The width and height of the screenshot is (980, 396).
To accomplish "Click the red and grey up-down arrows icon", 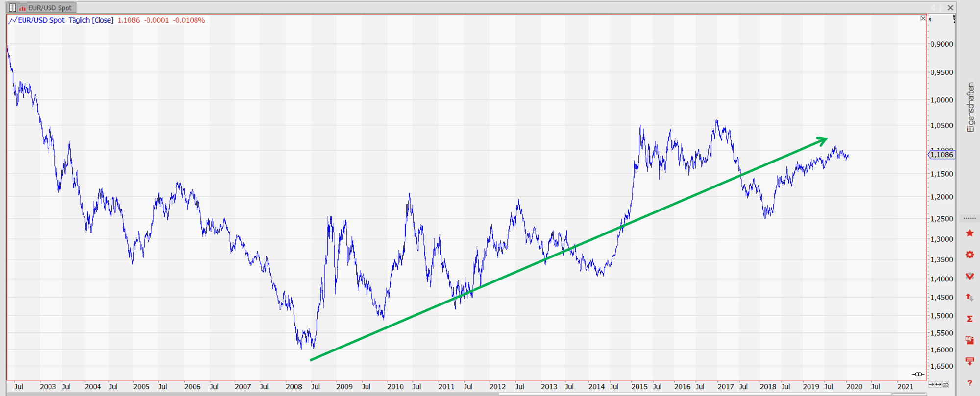I will (x=969, y=297).
